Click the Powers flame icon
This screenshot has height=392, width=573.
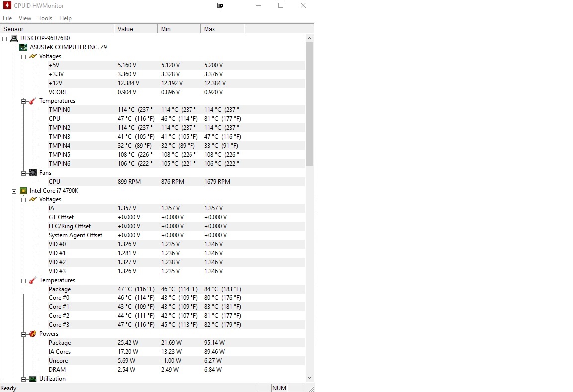point(33,333)
